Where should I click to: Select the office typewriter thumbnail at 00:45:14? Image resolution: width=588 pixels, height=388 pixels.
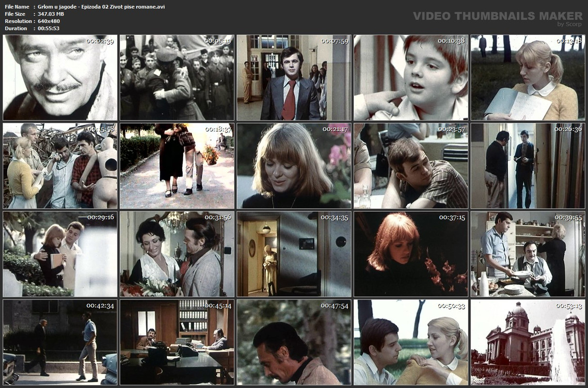[x=177, y=342]
